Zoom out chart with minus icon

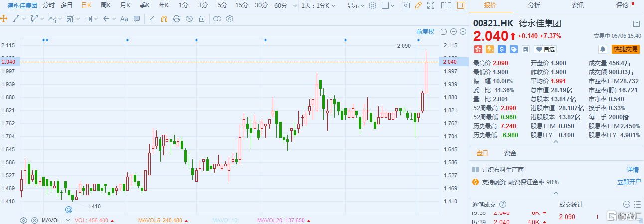453,32
